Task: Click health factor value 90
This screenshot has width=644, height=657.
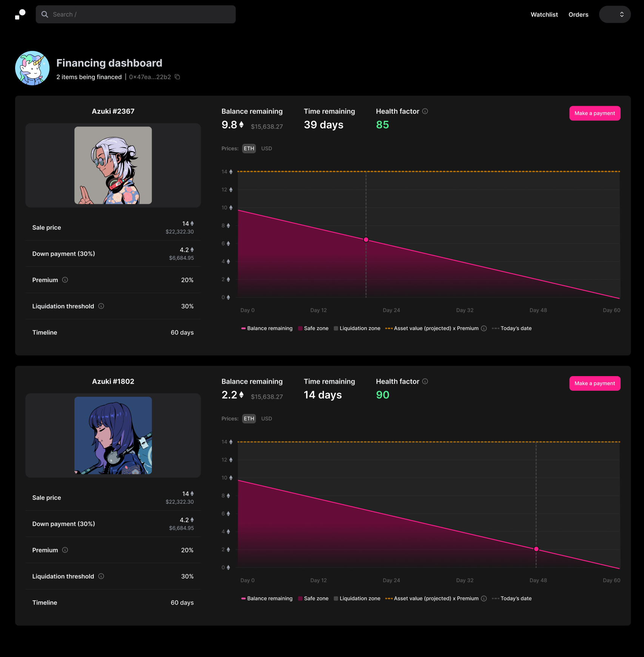Action: 382,395
